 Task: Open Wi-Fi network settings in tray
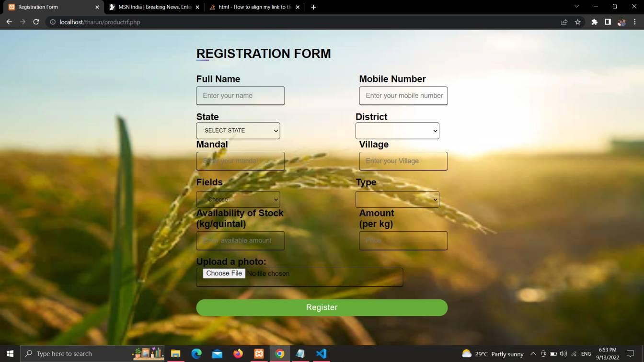click(x=574, y=354)
